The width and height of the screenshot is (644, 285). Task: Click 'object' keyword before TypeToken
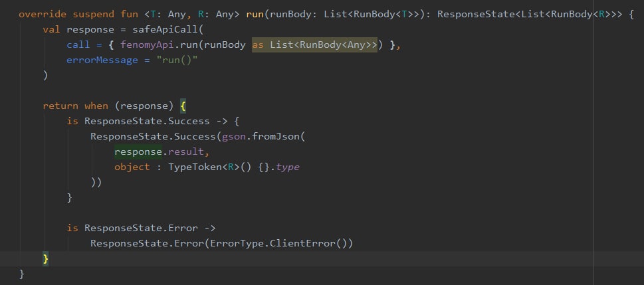[x=132, y=167]
